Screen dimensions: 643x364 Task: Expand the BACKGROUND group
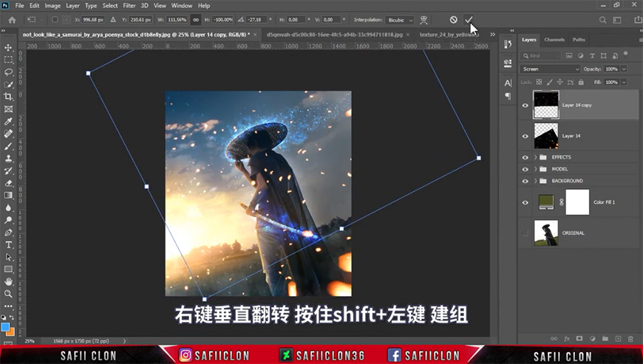(536, 181)
